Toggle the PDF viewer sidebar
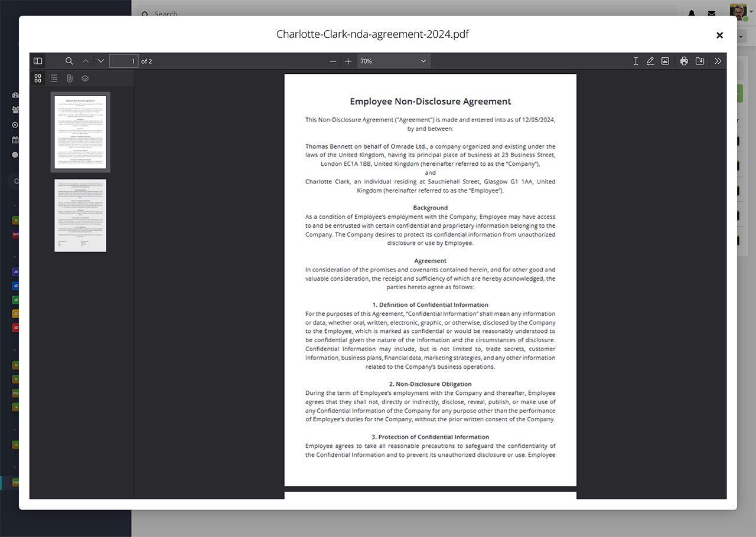The height and width of the screenshot is (537, 756). 38,61
